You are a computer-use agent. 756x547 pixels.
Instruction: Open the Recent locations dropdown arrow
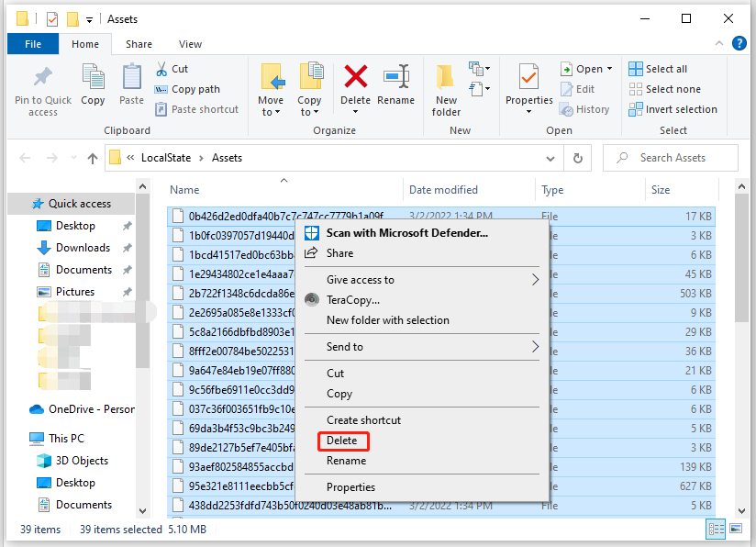[73, 158]
